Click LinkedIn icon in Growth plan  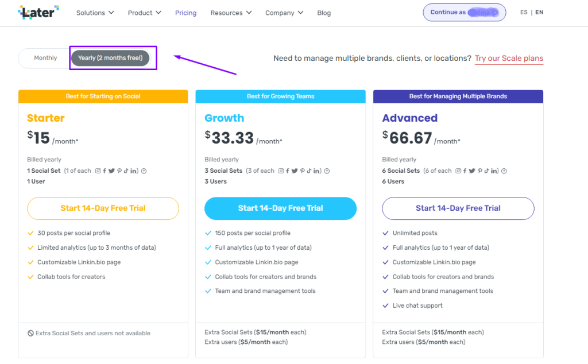316,171
